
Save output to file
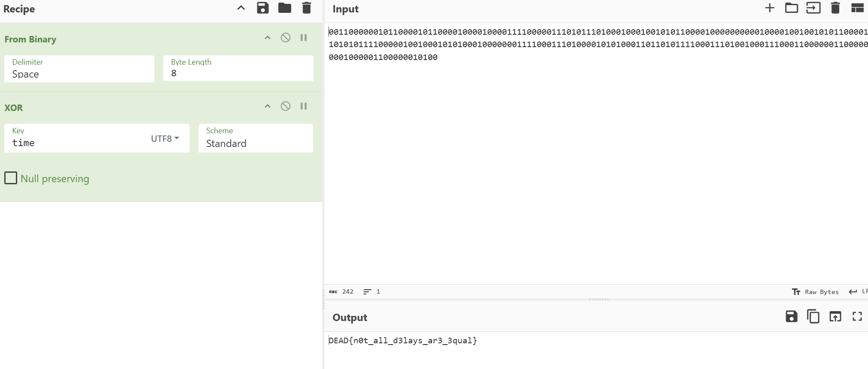[x=791, y=317]
